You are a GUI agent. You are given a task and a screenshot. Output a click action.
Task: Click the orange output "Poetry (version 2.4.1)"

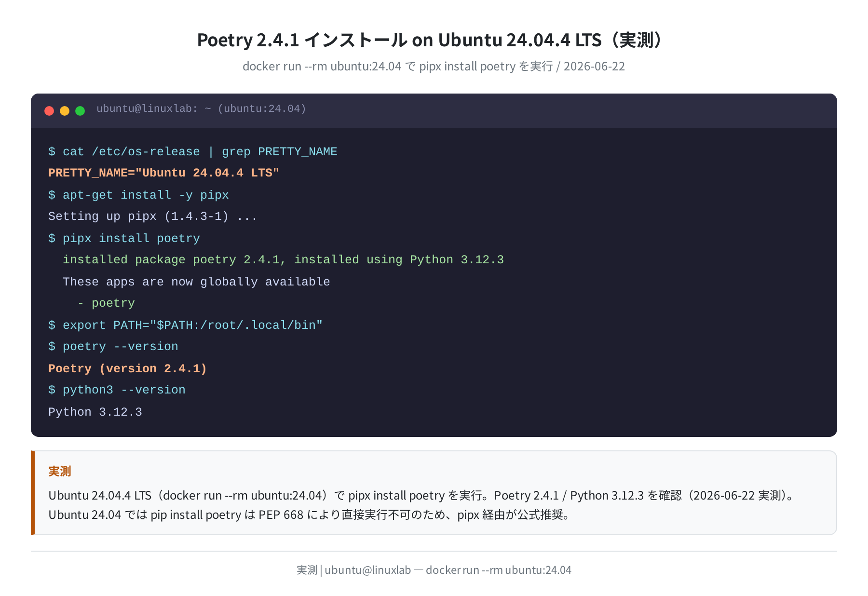click(x=128, y=369)
